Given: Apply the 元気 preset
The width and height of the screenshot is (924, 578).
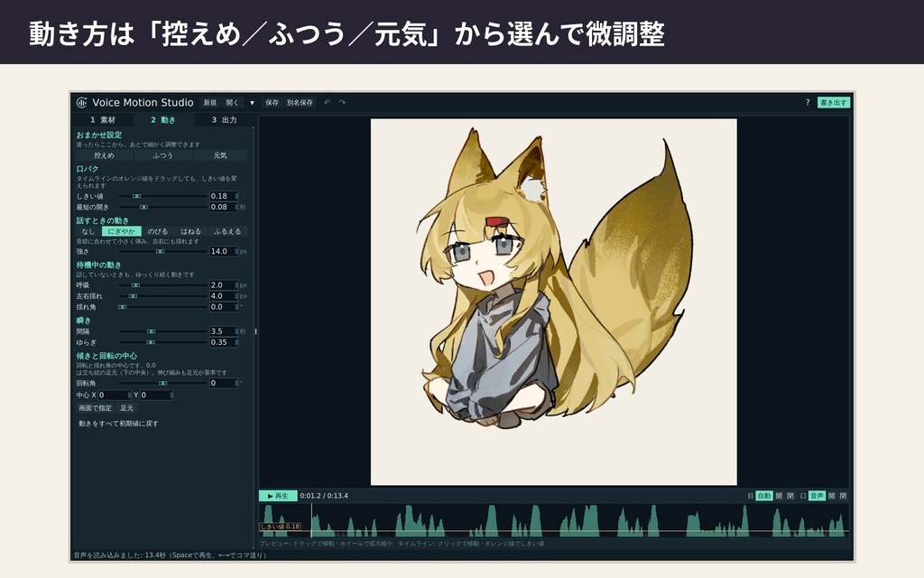Looking at the screenshot, I should (220, 155).
